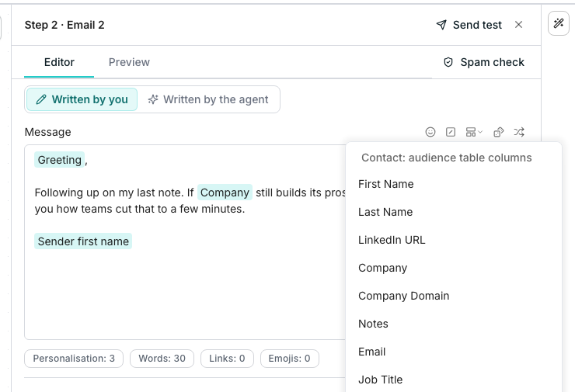Screen dimensions: 575x392
Task: Click the shuffle arrows icon
Action: coord(519,132)
